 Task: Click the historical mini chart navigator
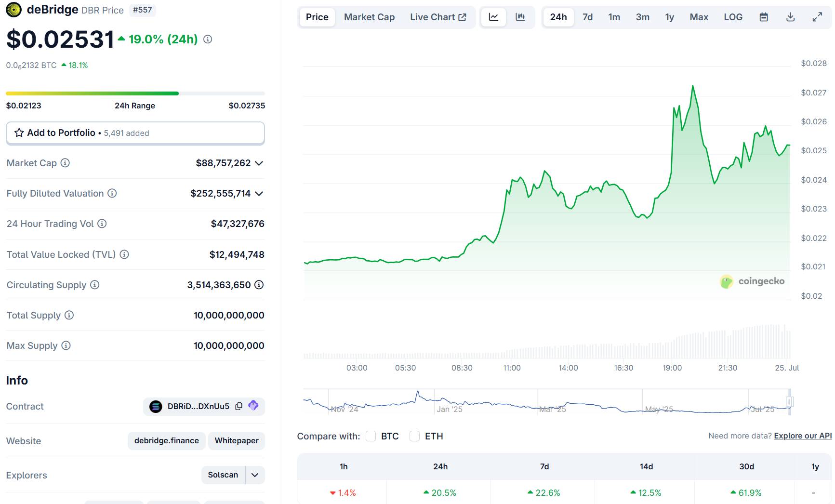point(547,402)
